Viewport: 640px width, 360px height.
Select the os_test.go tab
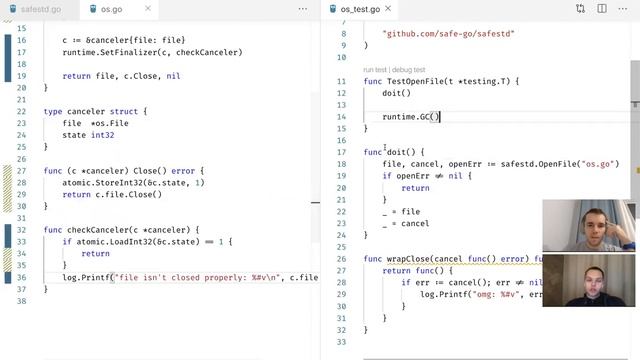click(360, 9)
